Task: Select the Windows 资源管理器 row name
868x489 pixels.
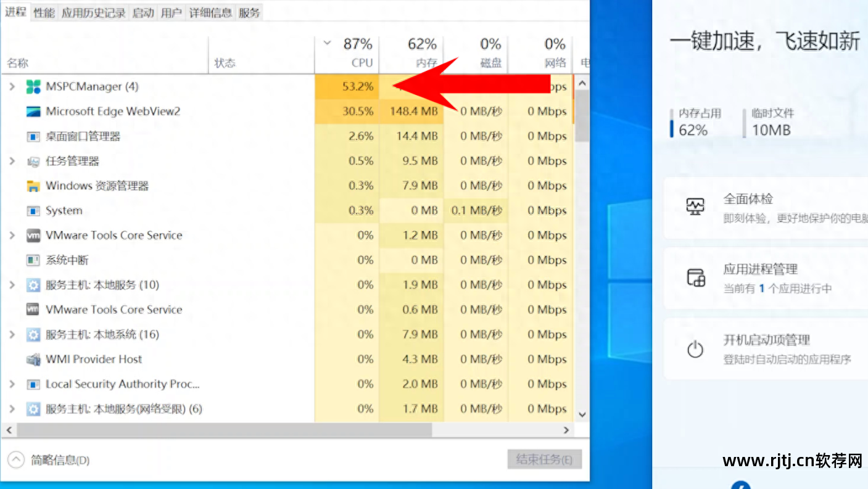Action: [x=97, y=186]
